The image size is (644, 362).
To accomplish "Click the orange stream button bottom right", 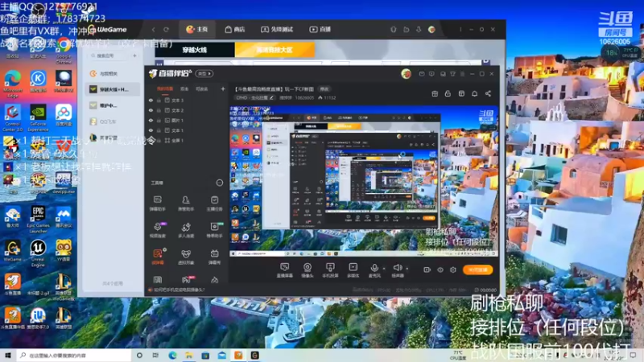I will (477, 269).
